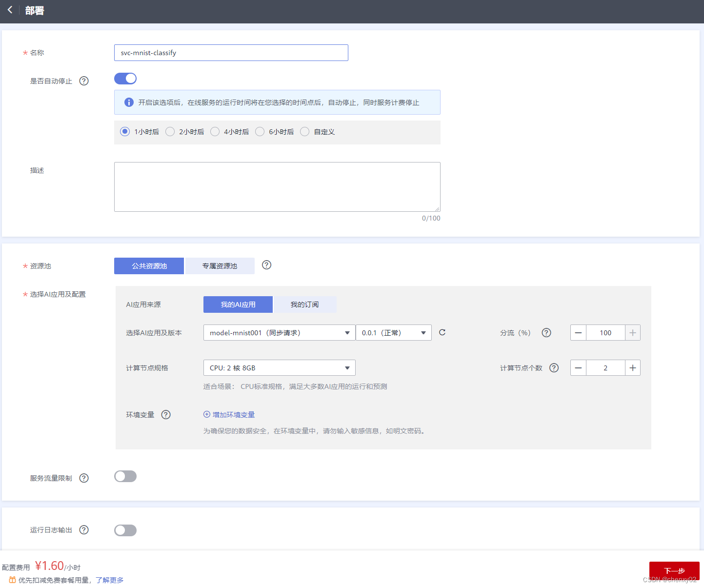Open the 了解更多 link

pos(110,580)
